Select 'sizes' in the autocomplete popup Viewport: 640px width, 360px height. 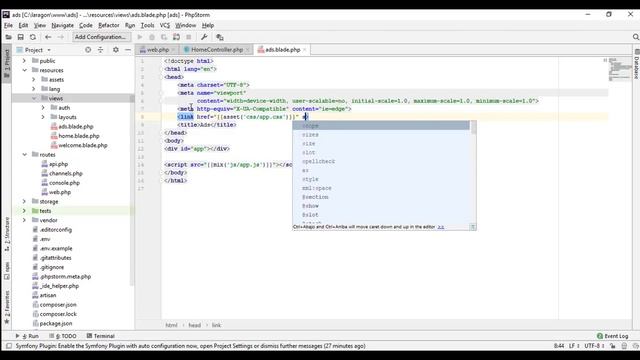pos(381,135)
